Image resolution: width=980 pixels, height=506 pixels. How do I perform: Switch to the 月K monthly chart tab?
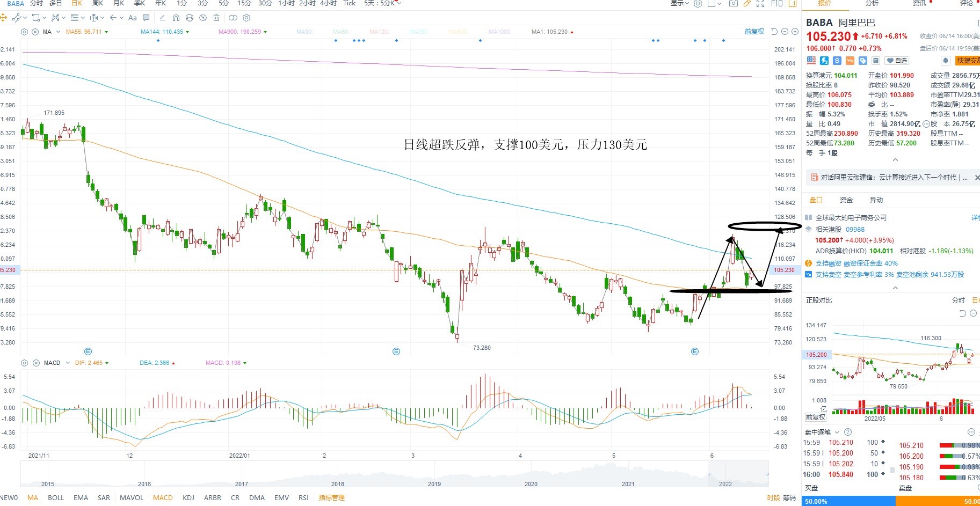[119, 3]
